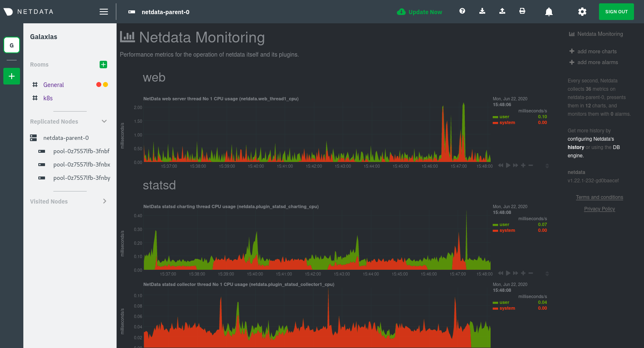Click the Netdata logo in top bar
The width and height of the screenshot is (644, 348).
pos(28,12)
